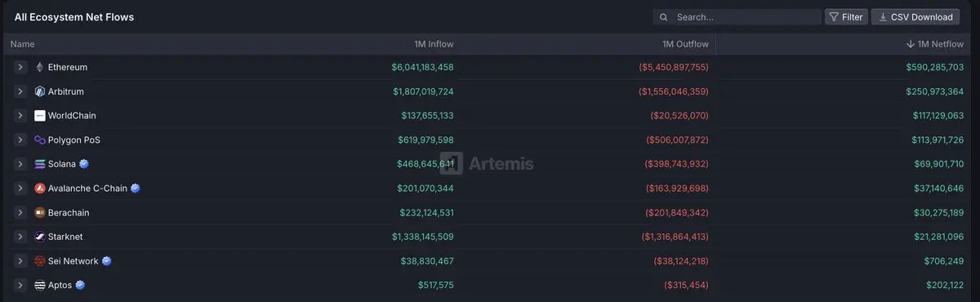Expand the Ethereum row chevron
The image size is (980, 302).
[x=20, y=67]
